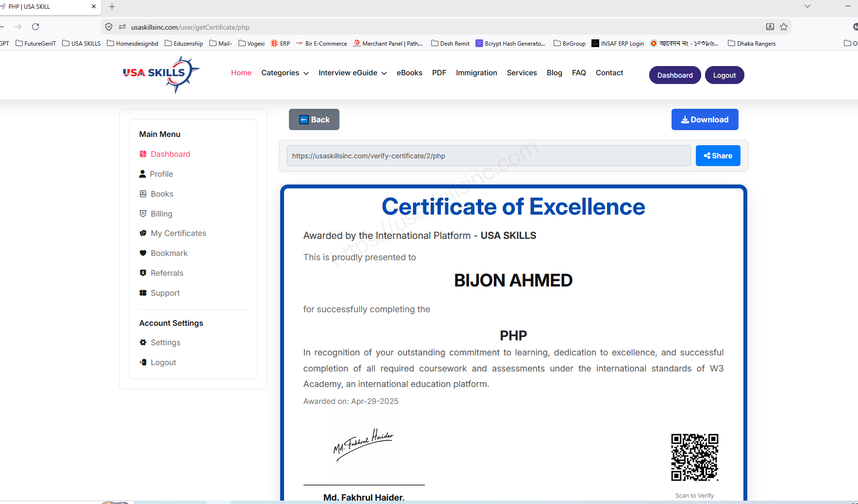Click the purple Dashboard button in header

point(675,75)
